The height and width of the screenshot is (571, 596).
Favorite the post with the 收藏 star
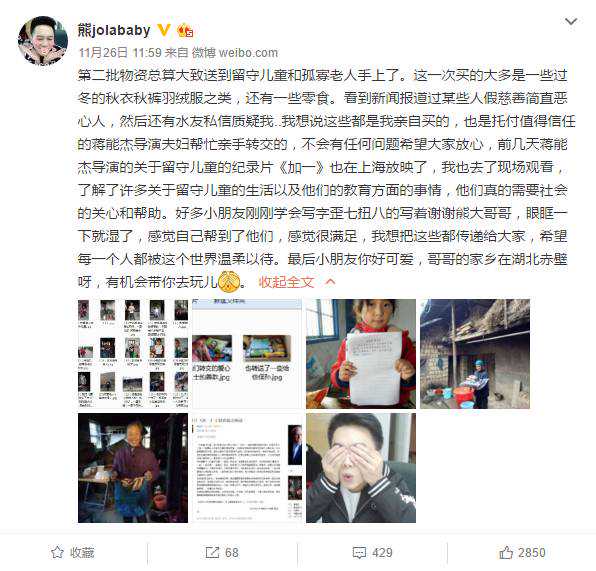tap(73, 552)
